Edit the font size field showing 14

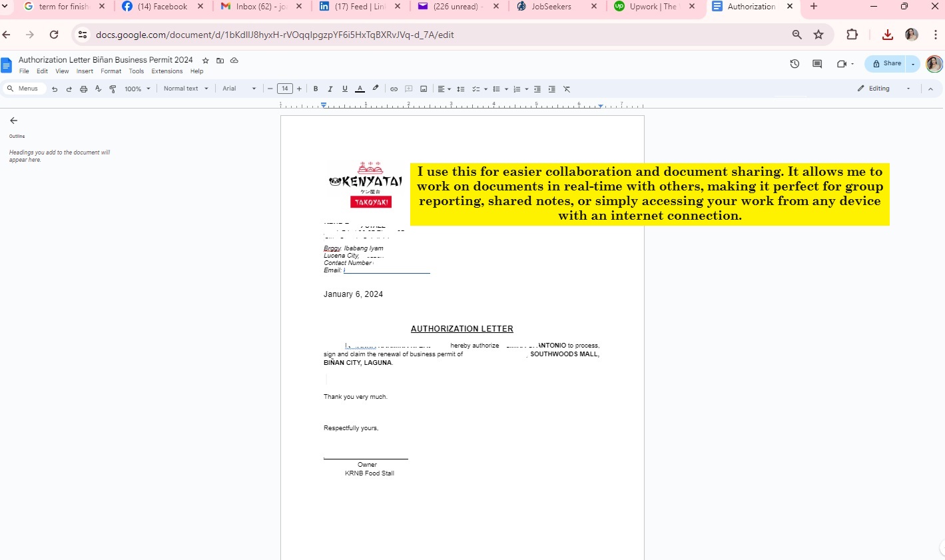coord(285,89)
